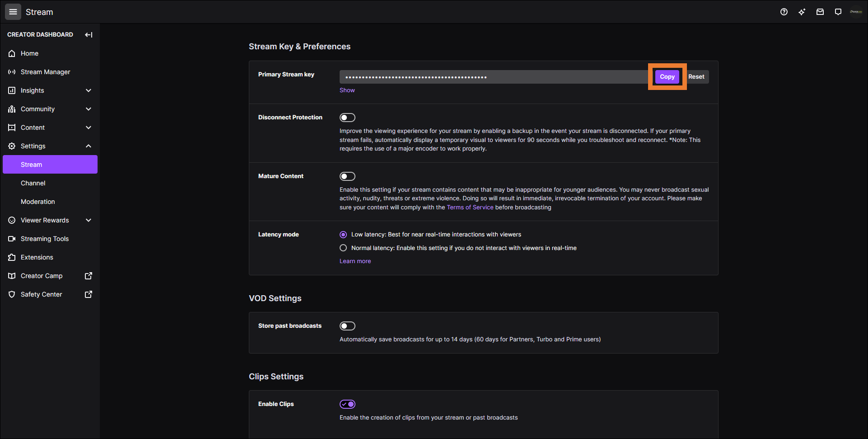Disable the Enable Clips toggle
The image size is (868, 439).
(347, 404)
